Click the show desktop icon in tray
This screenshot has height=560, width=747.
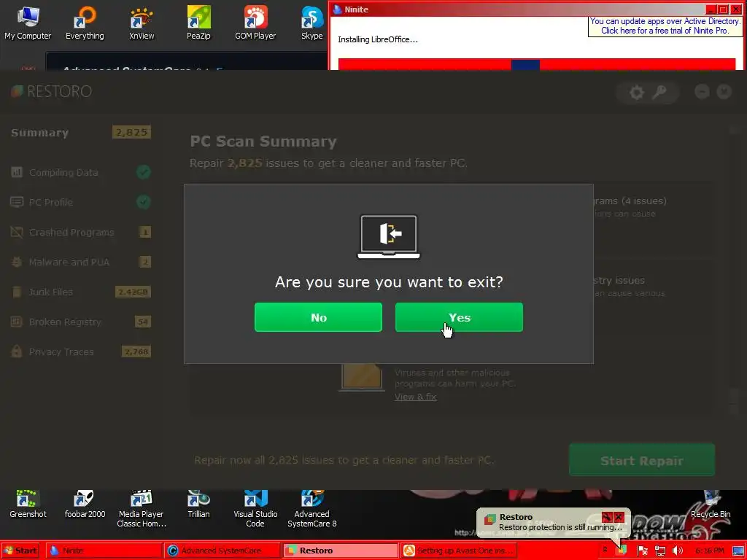[738, 551]
